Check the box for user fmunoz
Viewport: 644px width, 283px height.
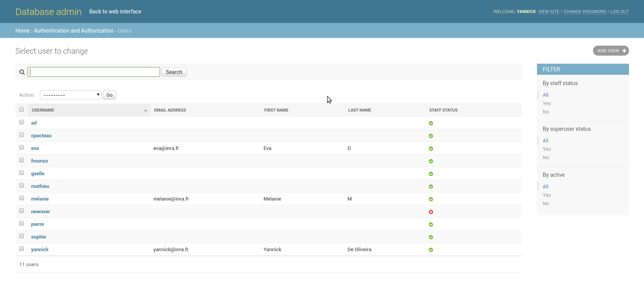click(21, 160)
